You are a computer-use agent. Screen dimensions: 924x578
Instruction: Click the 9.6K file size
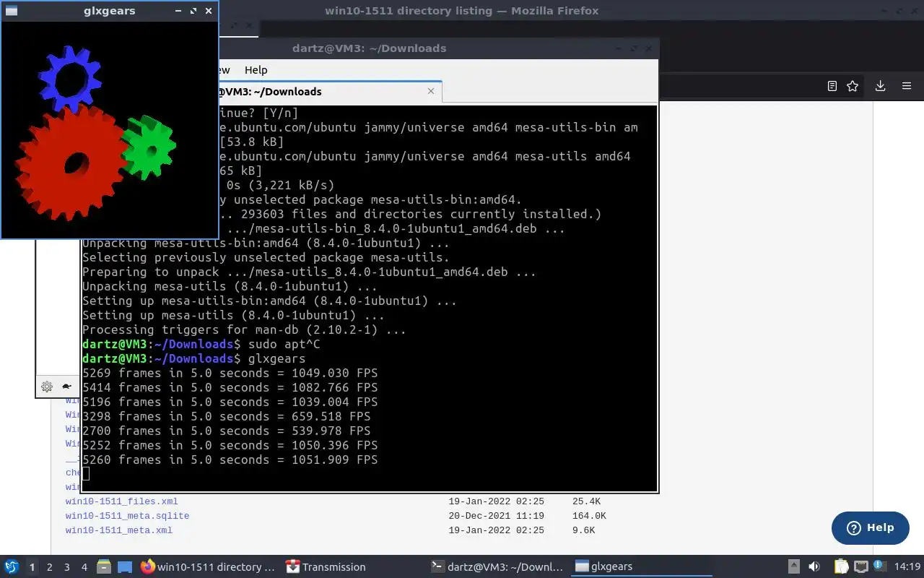(583, 530)
